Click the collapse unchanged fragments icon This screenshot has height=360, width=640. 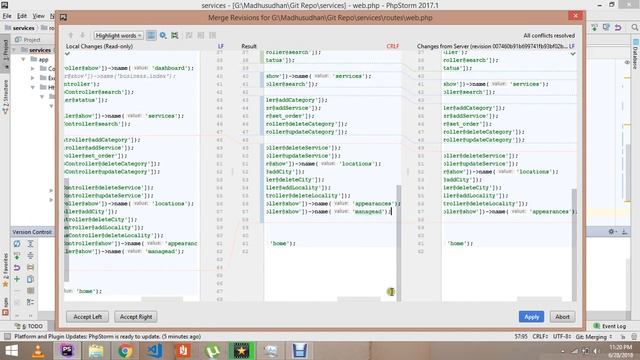tap(175, 36)
